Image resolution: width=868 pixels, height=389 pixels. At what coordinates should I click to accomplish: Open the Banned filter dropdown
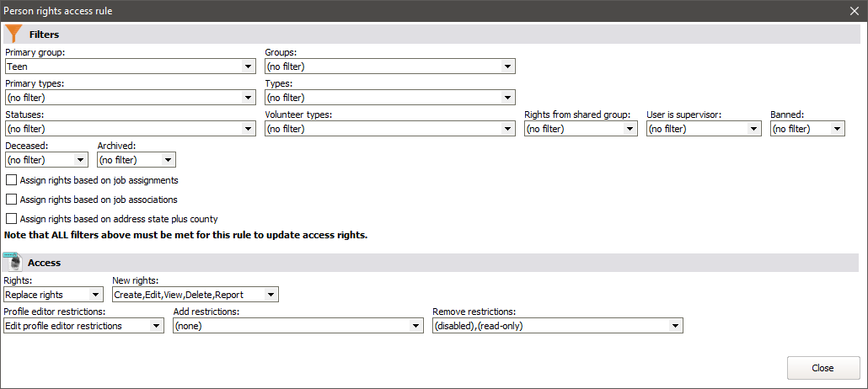pos(837,129)
